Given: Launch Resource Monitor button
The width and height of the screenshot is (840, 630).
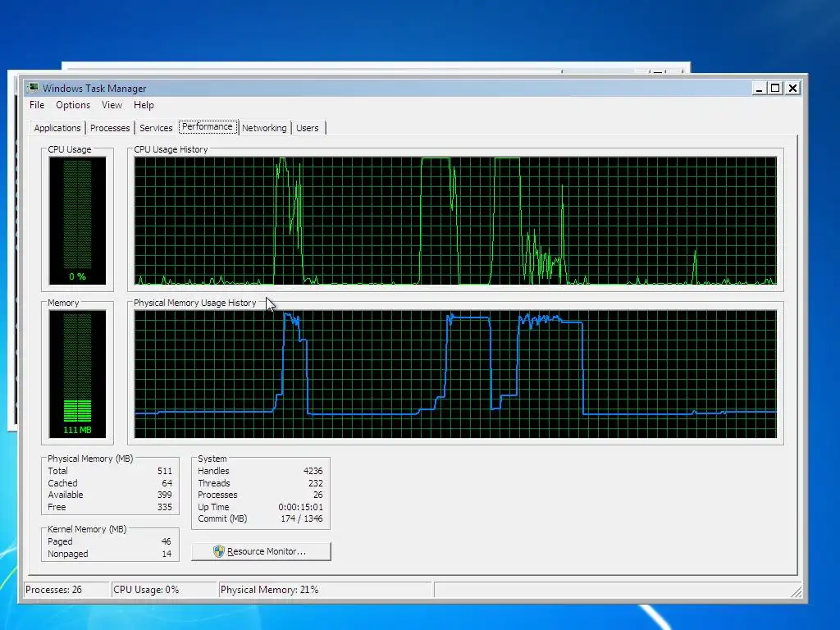Looking at the screenshot, I should 261,551.
